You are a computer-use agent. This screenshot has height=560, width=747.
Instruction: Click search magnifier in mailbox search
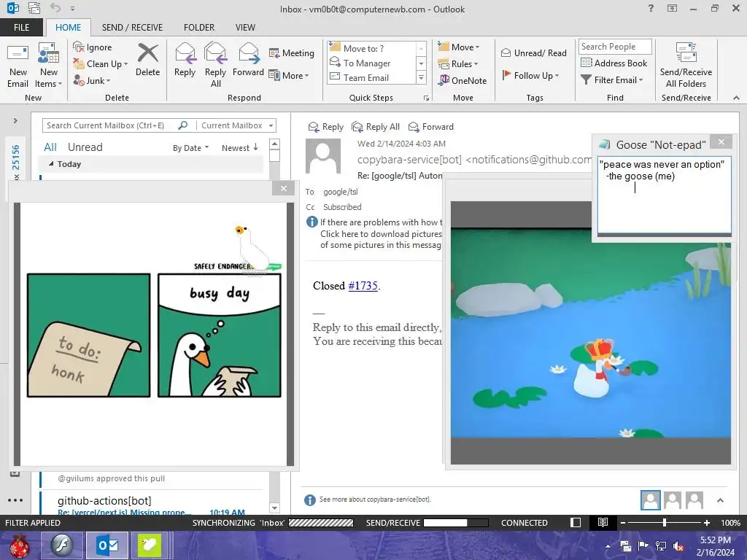[182, 125]
